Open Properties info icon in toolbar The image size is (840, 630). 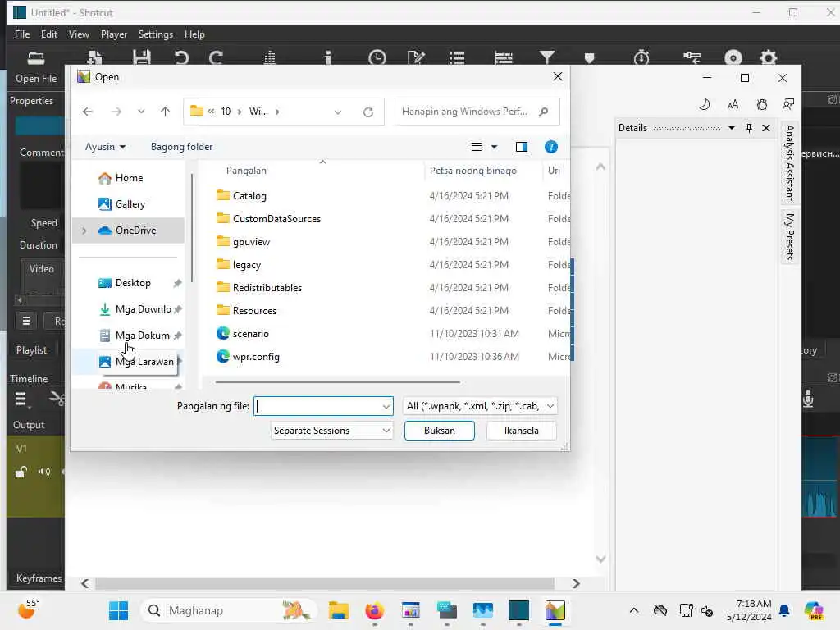click(x=328, y=57)
